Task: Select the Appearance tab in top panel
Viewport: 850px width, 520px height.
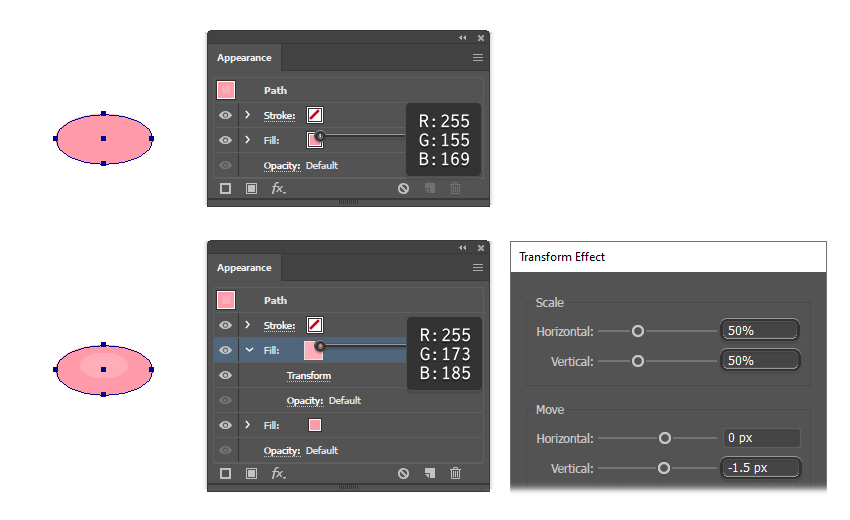Action: click(244, 58)
